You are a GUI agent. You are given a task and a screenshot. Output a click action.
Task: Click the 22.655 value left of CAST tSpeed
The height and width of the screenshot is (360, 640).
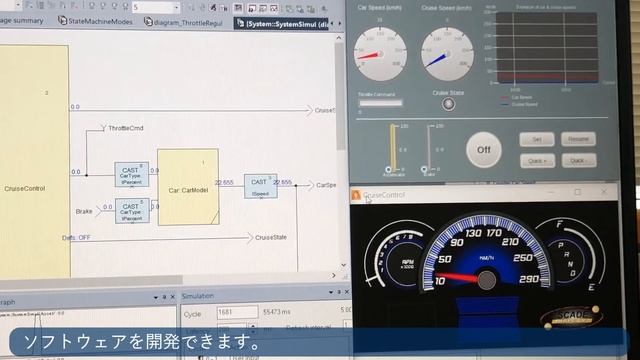click(224, 182)
